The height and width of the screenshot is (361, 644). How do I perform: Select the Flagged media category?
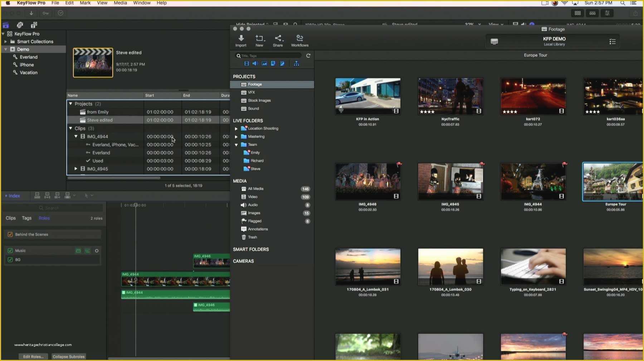pyautogui.click(x=272, y=221)
